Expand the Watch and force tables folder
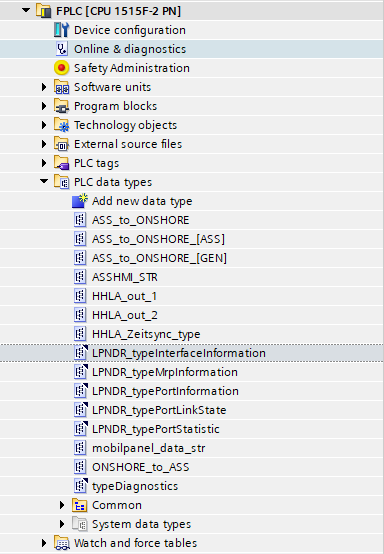Image resolution: width=384 pixels, height=554 pixels. (x=44, y=543)
